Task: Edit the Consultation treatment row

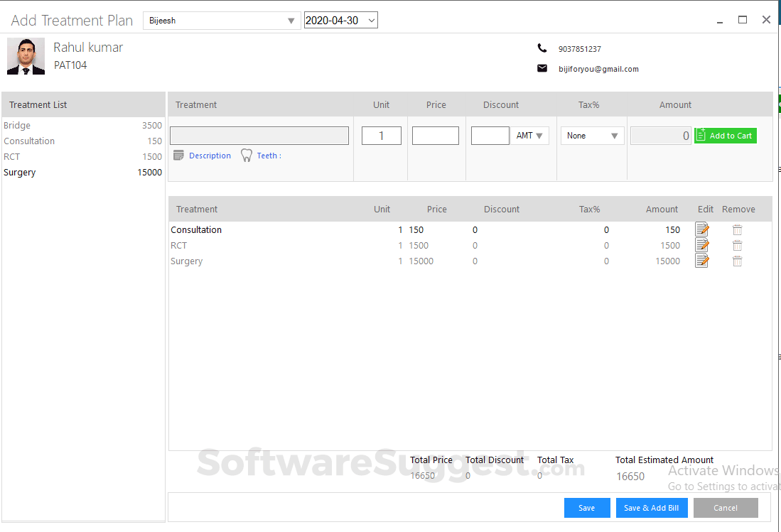Action: pos(701,229)
